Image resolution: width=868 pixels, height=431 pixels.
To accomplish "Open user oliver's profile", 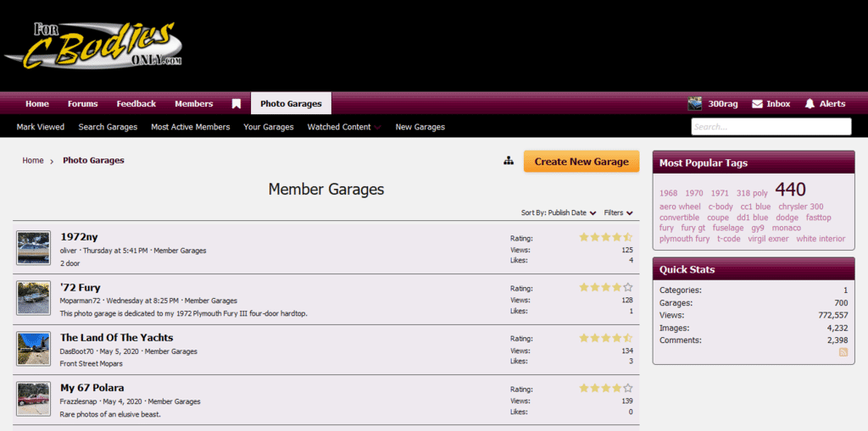I will click(x=68, y=251).
